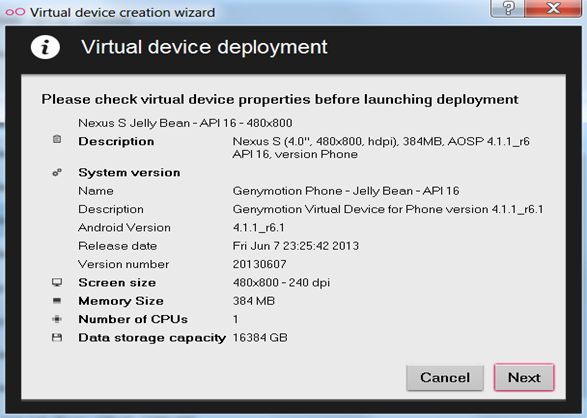Click the 'Virtual device creation wizard' window title

tap(122, 12)
